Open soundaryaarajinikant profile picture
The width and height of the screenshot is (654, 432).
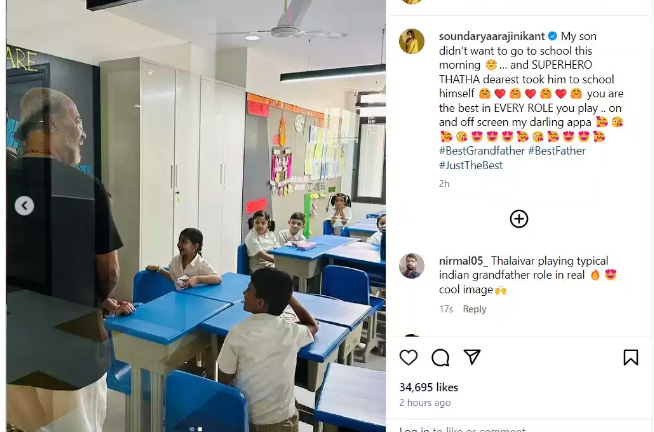click(x=412, y=41)
